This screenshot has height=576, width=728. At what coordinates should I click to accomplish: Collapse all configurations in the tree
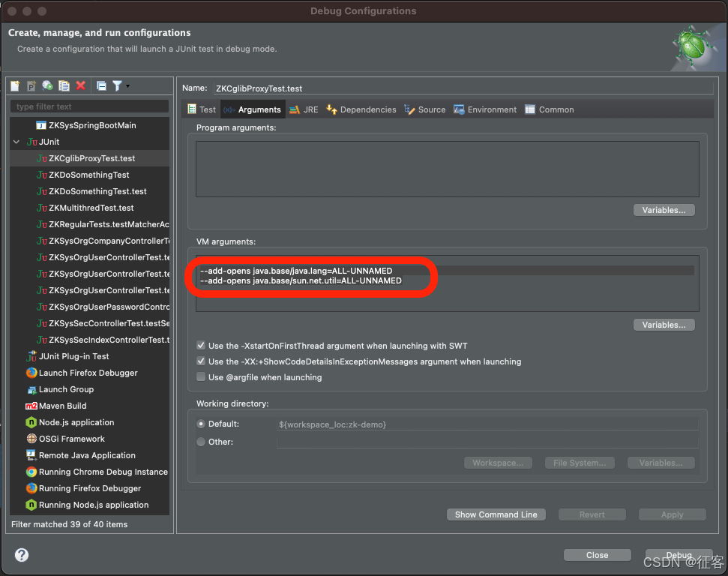pos(101,86)
